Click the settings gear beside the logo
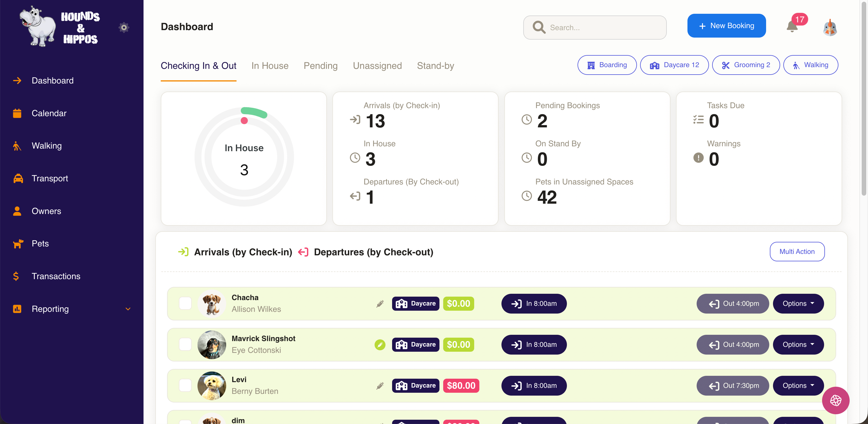Viewport: 868px width, 424px height. point(124,27)
